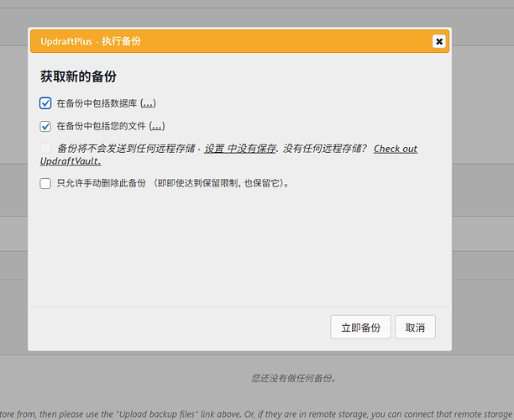The width and height of the screenshot is (514, 420).
Task: Click the 获取新的备份 heading
Action: click(78, 76)
